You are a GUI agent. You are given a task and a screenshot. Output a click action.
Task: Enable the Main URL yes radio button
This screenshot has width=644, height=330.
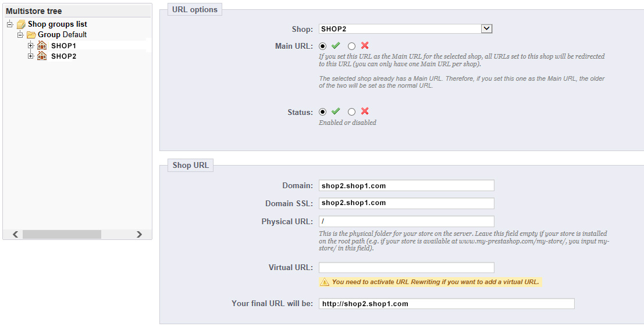(x=323, y=46)
